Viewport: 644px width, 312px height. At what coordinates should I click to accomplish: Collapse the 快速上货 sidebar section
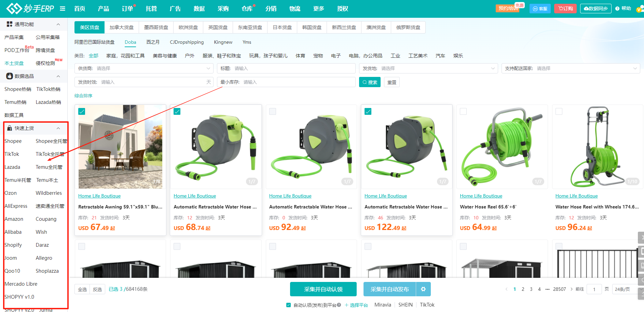click(58, 128)
